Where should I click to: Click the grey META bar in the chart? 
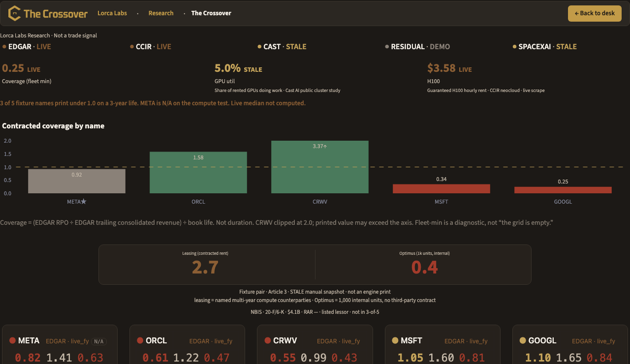coord(77,181)
